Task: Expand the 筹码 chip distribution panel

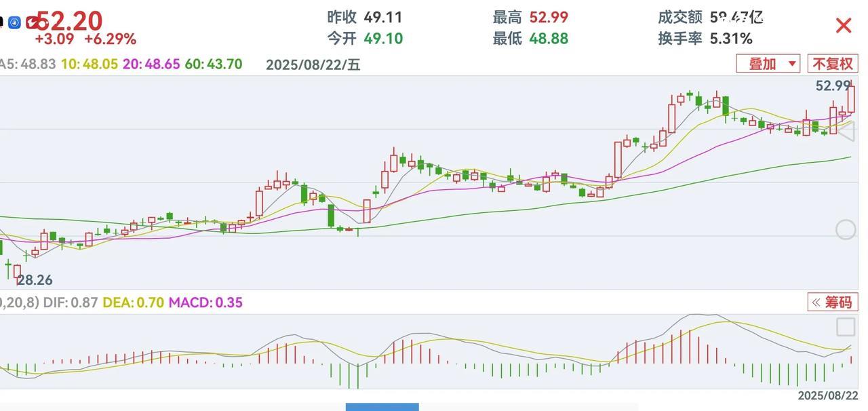Action: [x=833, y=302]
